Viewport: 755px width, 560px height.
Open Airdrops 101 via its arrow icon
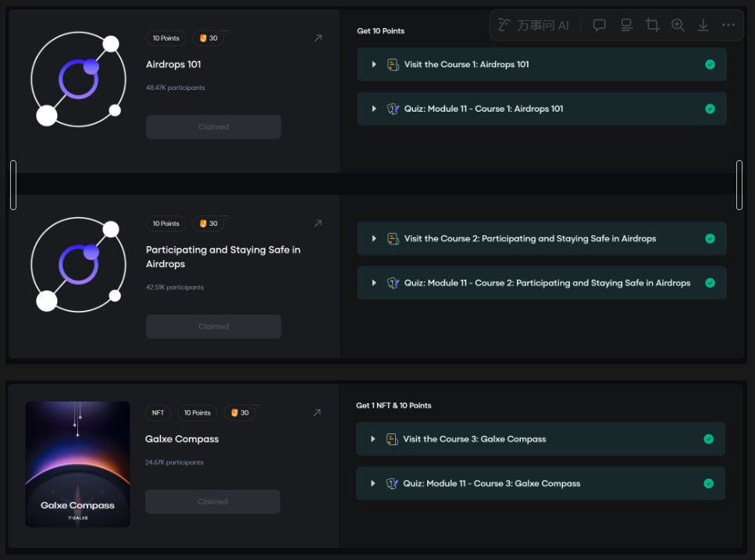tap(318, 37)
